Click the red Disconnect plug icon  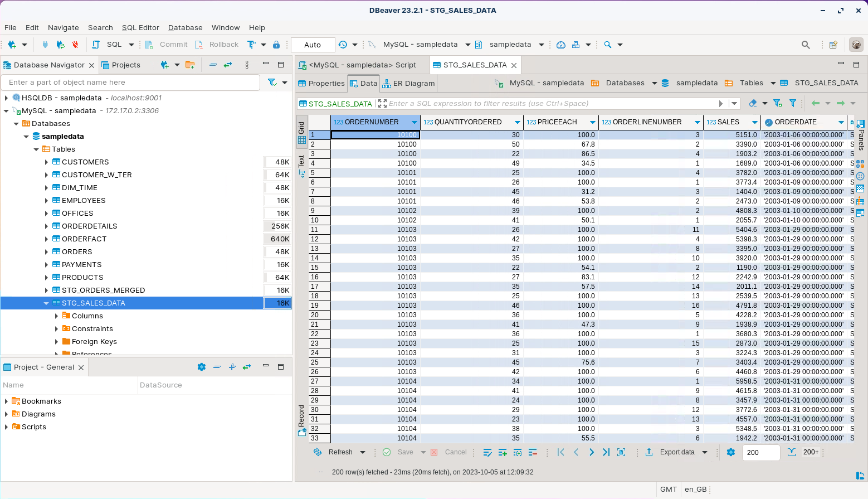tap(75, 45)
